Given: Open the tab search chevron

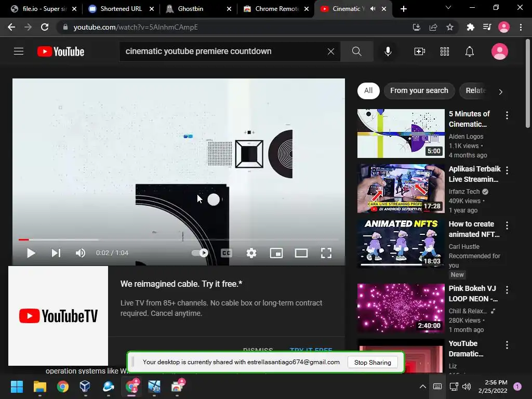Looking at the screenshot, I should (x=448, y=7).
